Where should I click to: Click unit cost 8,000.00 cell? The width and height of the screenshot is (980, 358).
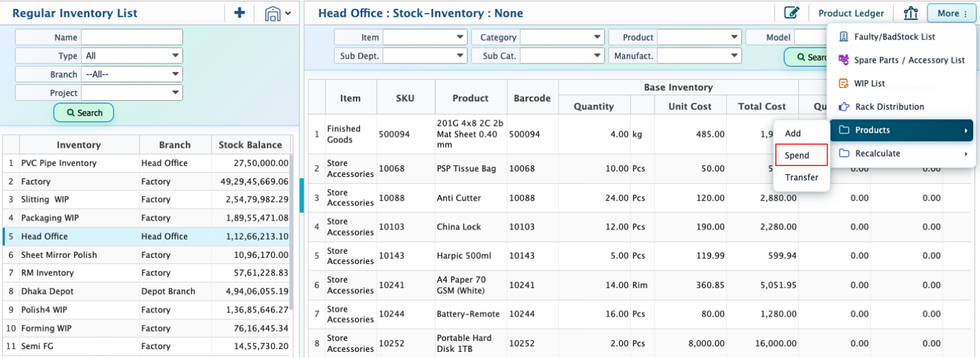coord(689,343)
